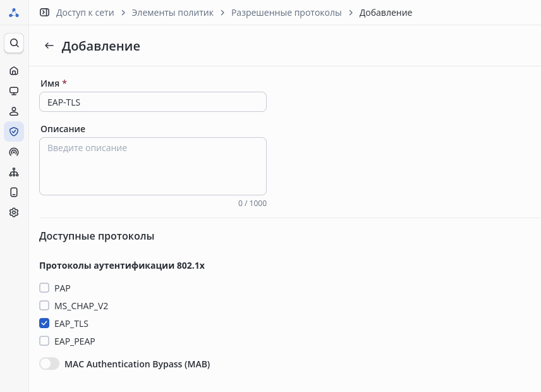541x392 pixels.
Task: Go to the home page icon
Action: (x=14, y=71)
